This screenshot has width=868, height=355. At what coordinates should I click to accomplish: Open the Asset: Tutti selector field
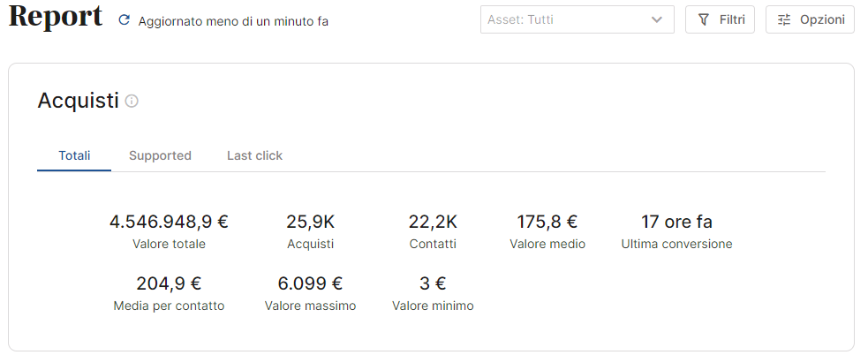[x=577, y=20]
